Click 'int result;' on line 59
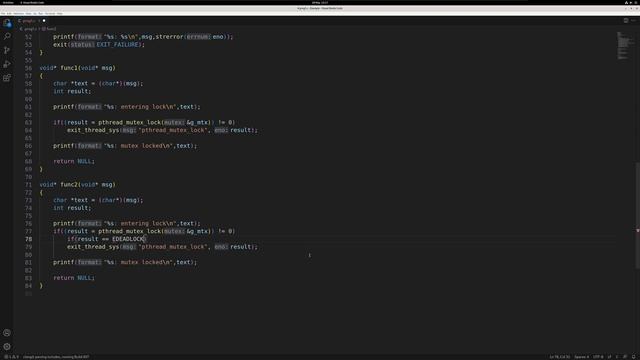Image resolution: width=640 pixels, height=360 pixels. [x=72, y=91]
